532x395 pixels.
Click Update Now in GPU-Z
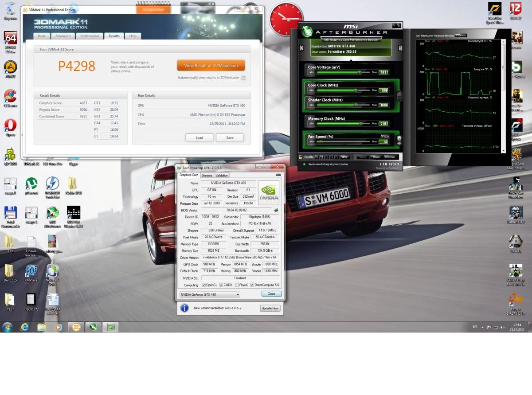pyautogui.click(x=270, y=308)
